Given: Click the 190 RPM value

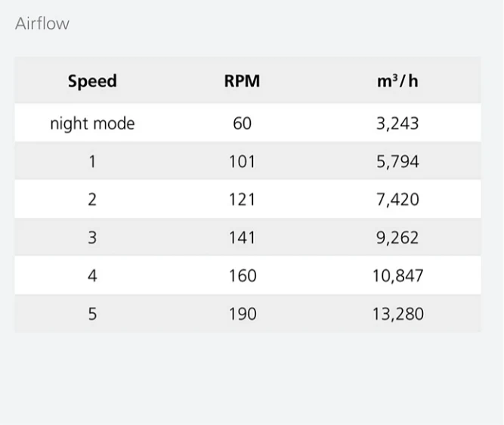Looking at the screenshot, I should (243, 314).
